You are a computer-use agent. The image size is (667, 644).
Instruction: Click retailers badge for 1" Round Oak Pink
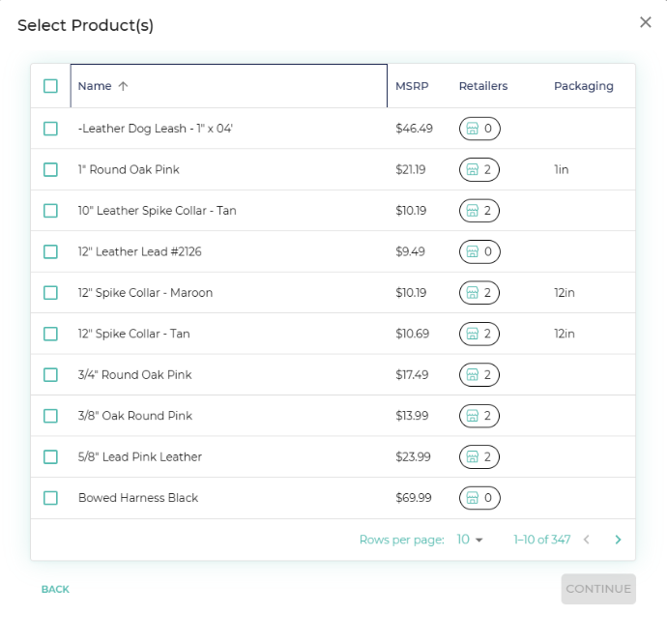click(x=478, y=169)
